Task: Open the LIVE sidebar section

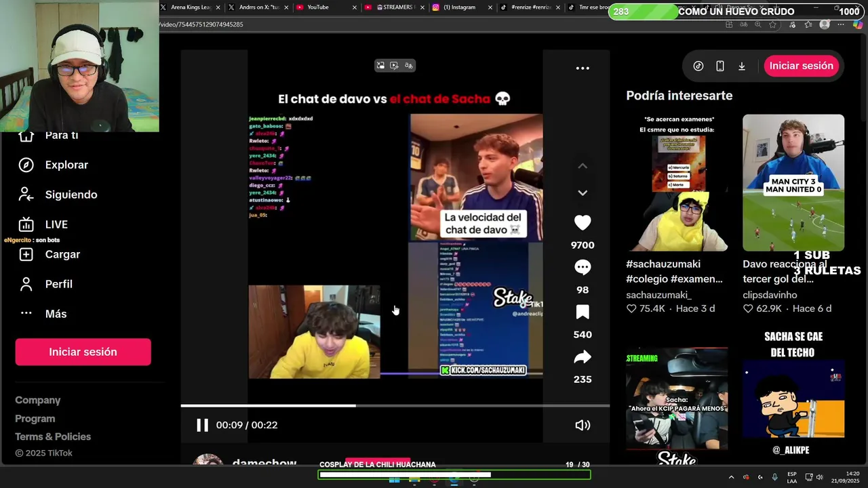Action: click(x=43, y=224)
